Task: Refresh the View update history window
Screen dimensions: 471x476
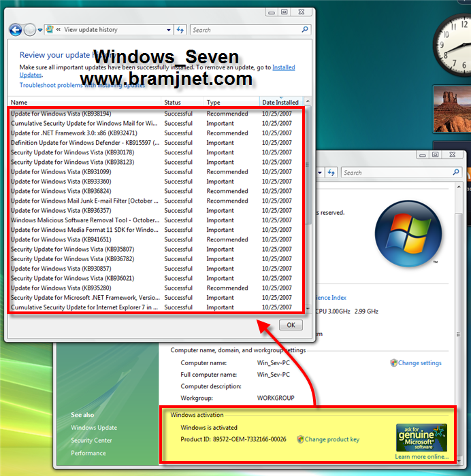Action: pyautogui.click(x=180, y=30)
